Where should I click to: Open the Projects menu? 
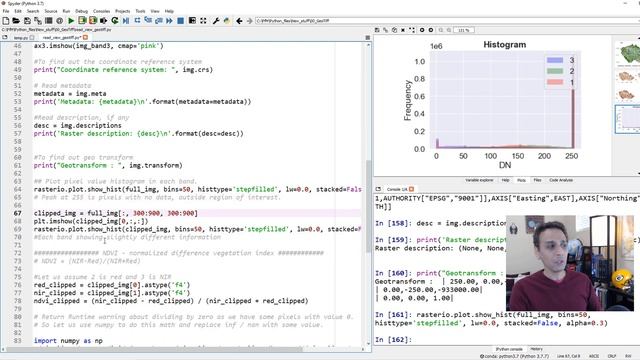[122, 11]
